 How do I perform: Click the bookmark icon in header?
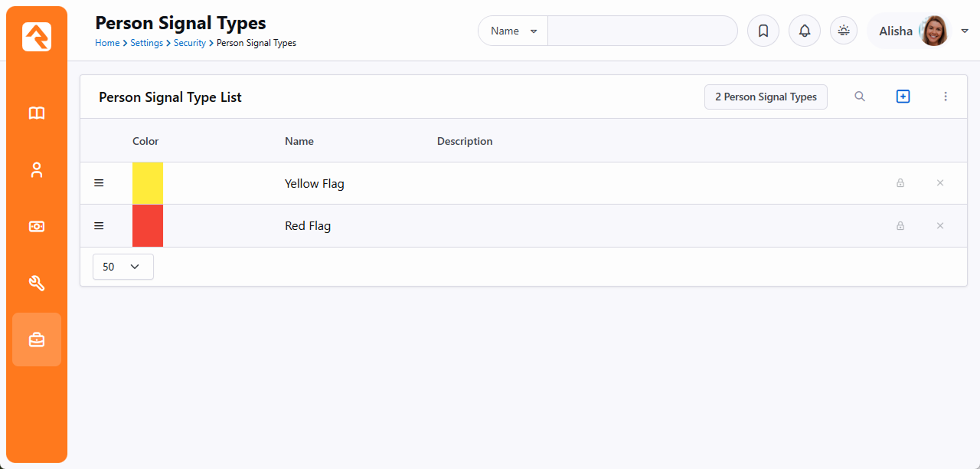(x=763, y=31)
